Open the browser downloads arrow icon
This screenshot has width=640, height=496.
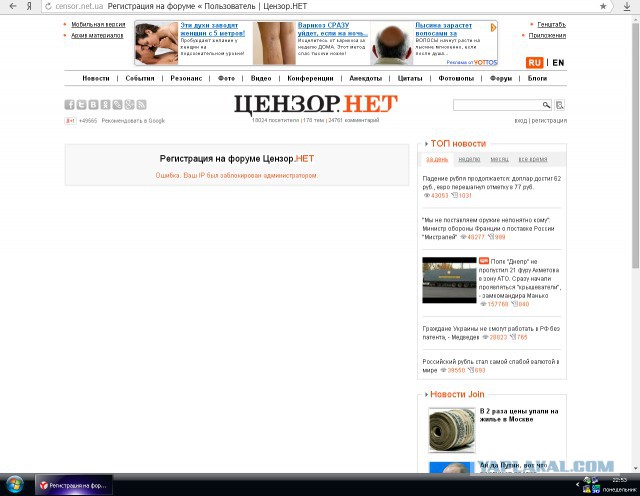(627, 6)
